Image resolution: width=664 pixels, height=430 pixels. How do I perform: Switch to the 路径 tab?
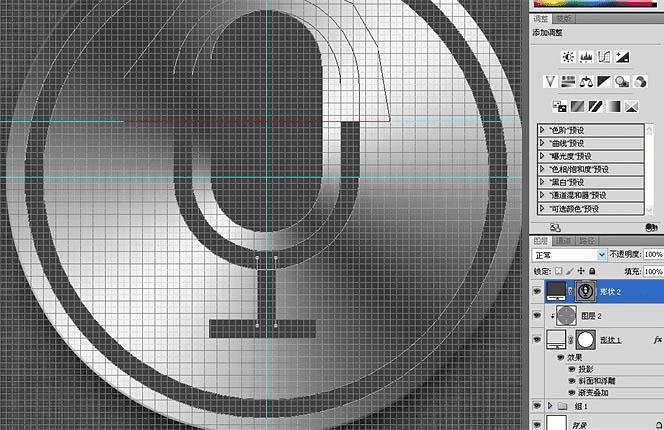(587, 241)
